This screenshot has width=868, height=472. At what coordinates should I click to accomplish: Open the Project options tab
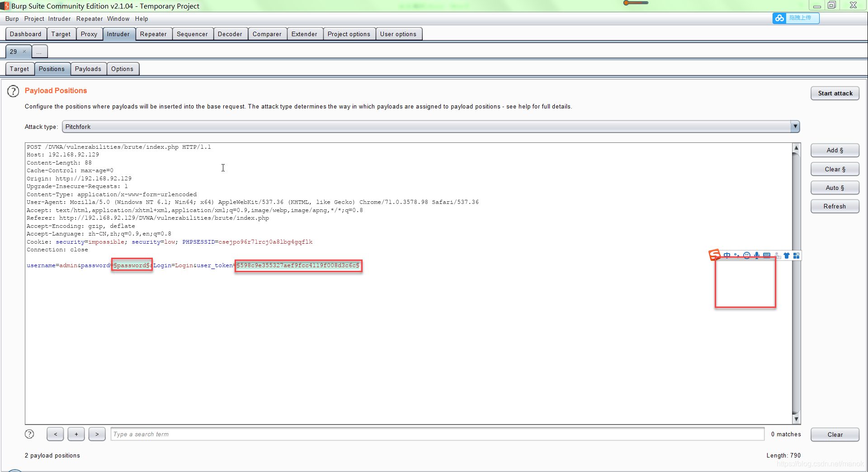(x=349, y=34)
